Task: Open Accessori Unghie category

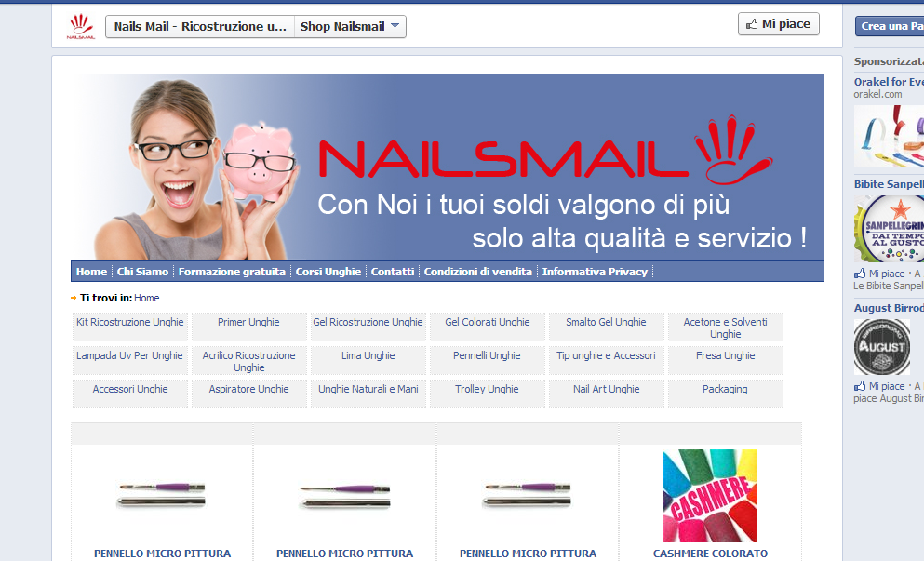Action: point(130,390)
